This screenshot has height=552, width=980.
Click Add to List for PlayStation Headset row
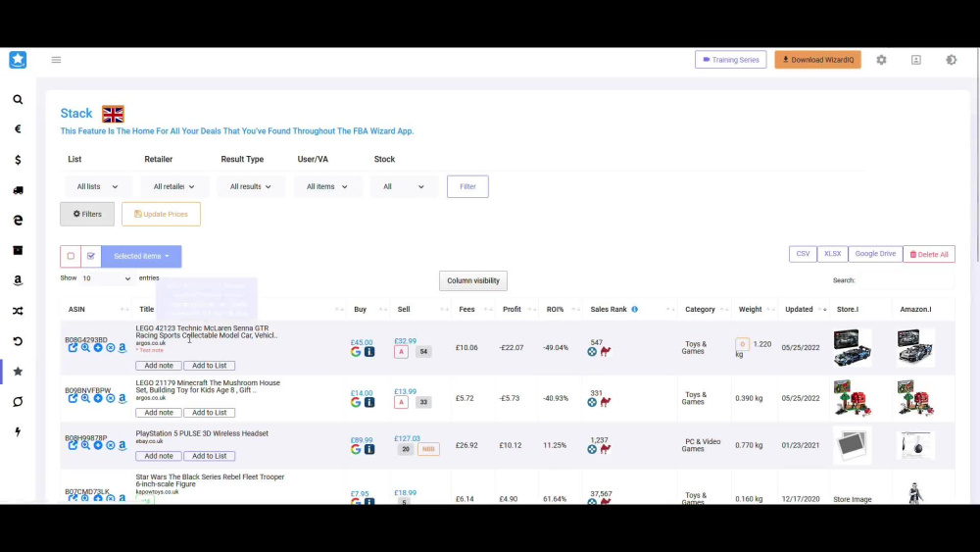[210, 456]
